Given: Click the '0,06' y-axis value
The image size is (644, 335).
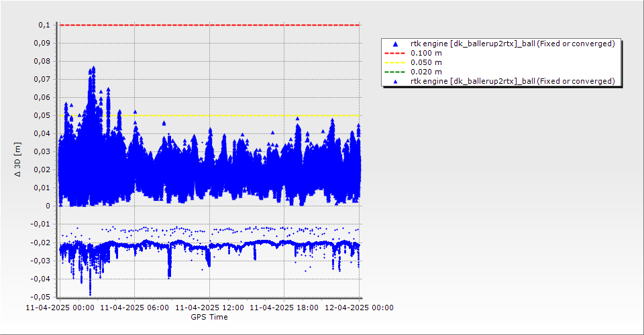Looking at the screenshot, I should pyautogui.click(x=42, y=97).
